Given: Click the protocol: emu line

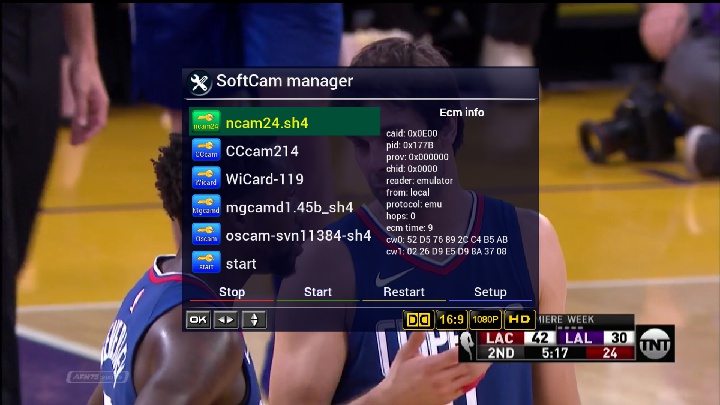Looking at the screenshot, I should click(x=414, y=204).
